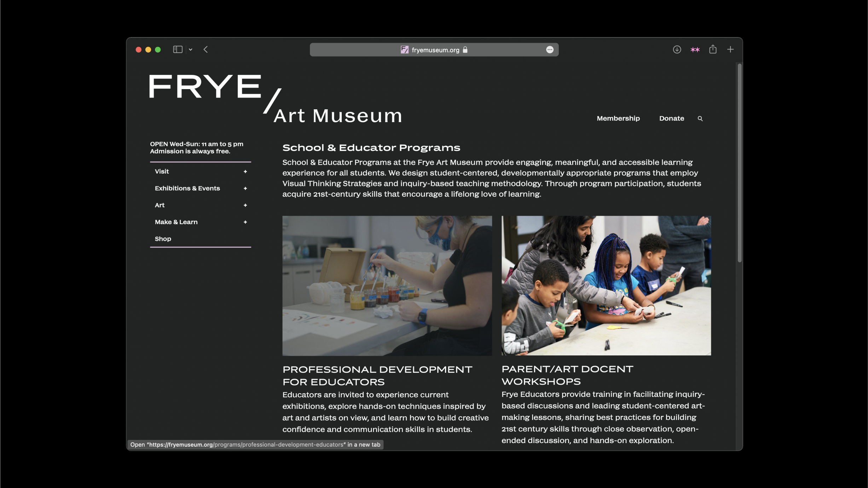Viewport: 868px width, 488px height.
Task: Click the fryemuseum.org address field
Action: pos(434,50)
